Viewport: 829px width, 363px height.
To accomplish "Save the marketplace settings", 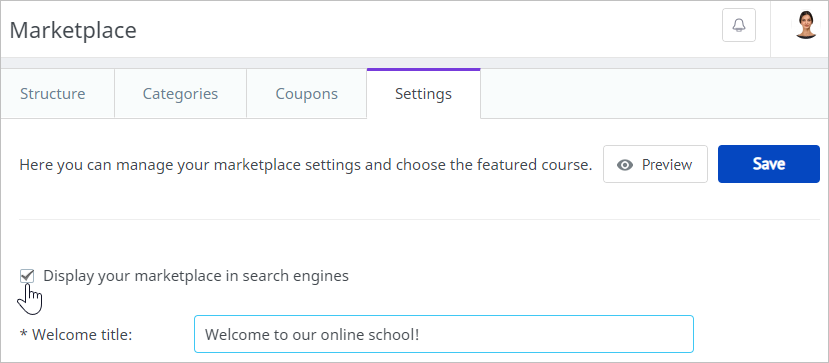I will click(769, 164).
